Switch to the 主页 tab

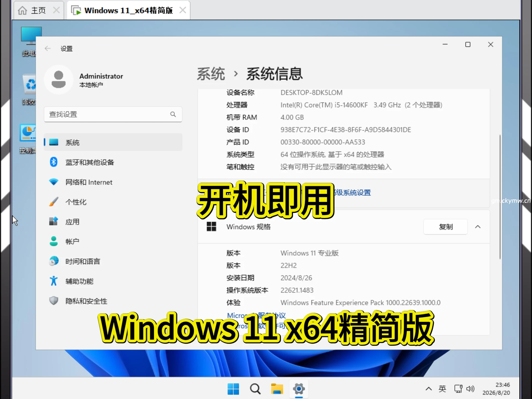[x=38, y=11]
